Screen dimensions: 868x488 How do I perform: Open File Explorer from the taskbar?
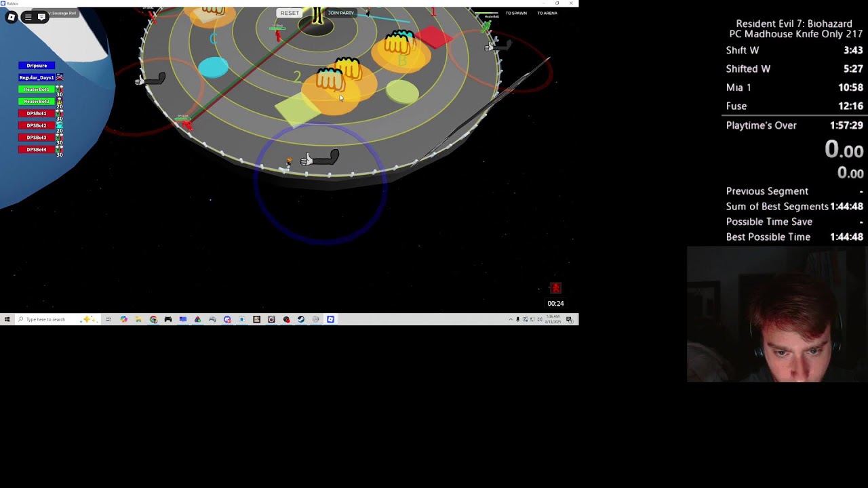click(138, 319)
